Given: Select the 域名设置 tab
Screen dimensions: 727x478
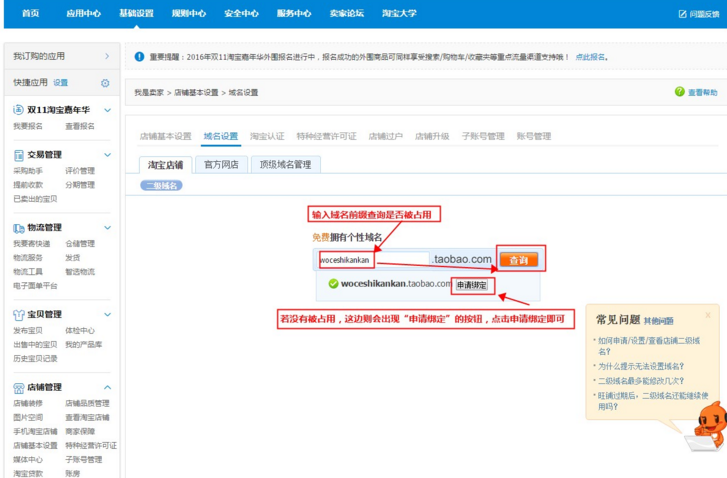Looking at the screenshot, I should [221, 136].
